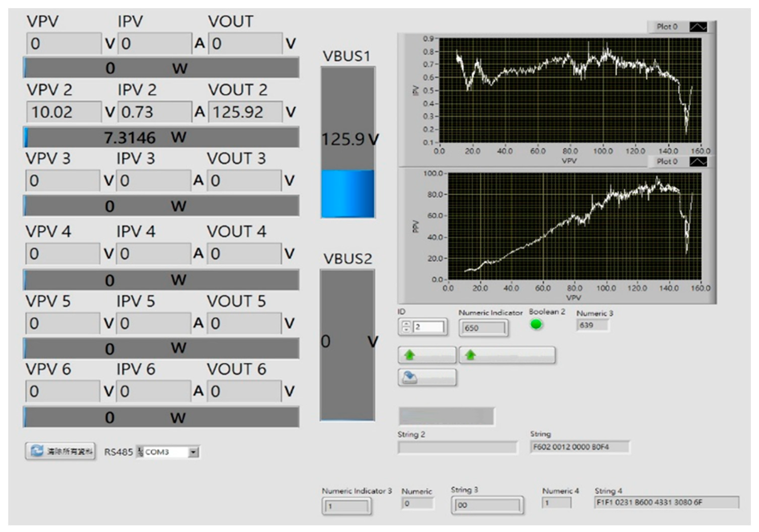
Task: Click the COM3 text in the RS485 selector
Action: click(157, 452)
